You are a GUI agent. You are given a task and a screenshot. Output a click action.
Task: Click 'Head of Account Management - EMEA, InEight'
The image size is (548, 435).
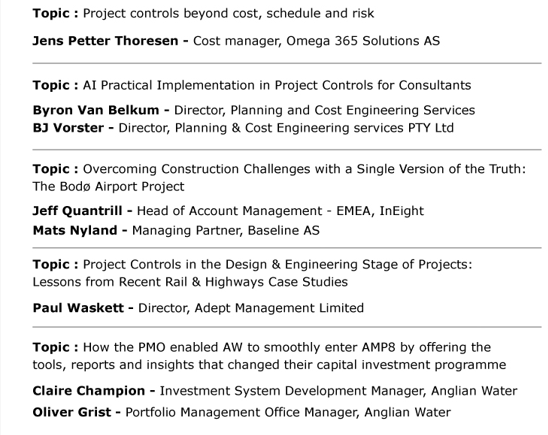click(280, 211)
